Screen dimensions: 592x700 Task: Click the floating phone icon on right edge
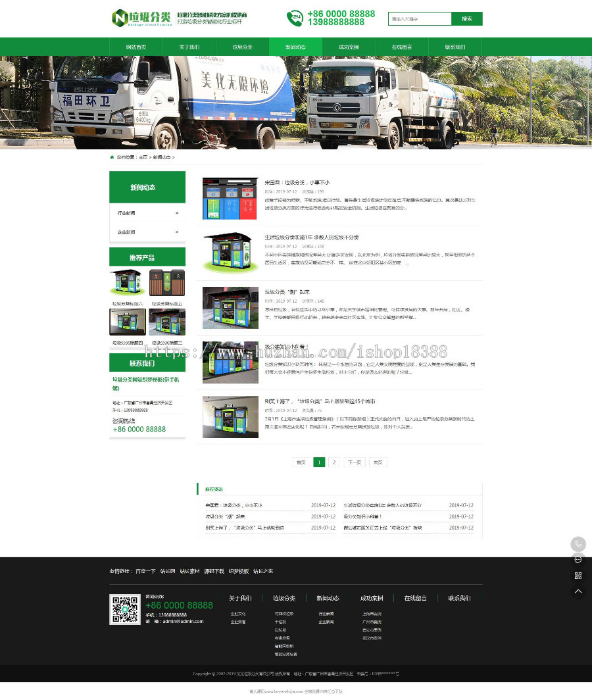[x=578, y=543]
